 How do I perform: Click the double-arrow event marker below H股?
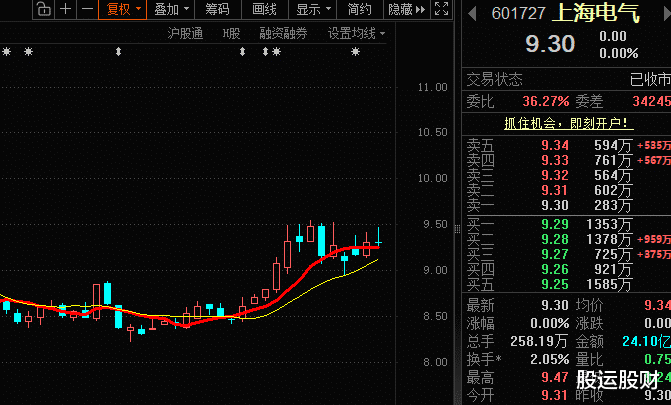point(242,52)
